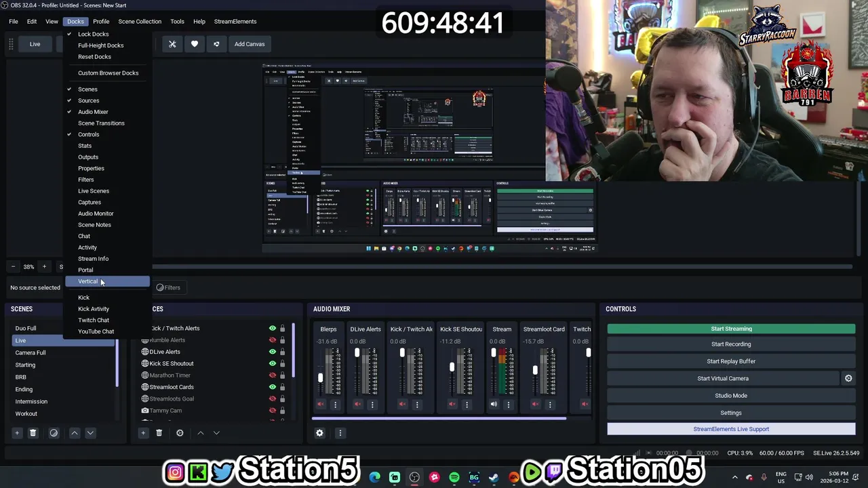Image resolution: width=868 pixels, height=488 pixels.
Task: Open Blerps channel options menu
Action: coord(335,405)
